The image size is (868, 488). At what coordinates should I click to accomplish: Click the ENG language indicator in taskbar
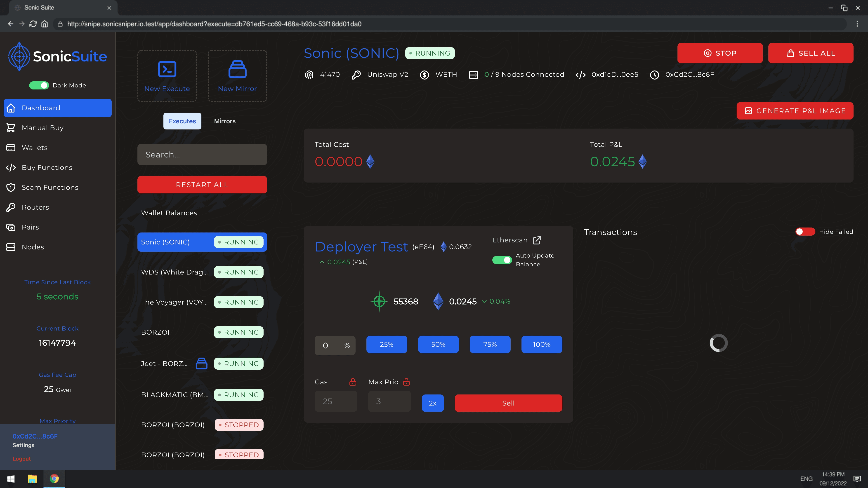(x=806, y=479)
